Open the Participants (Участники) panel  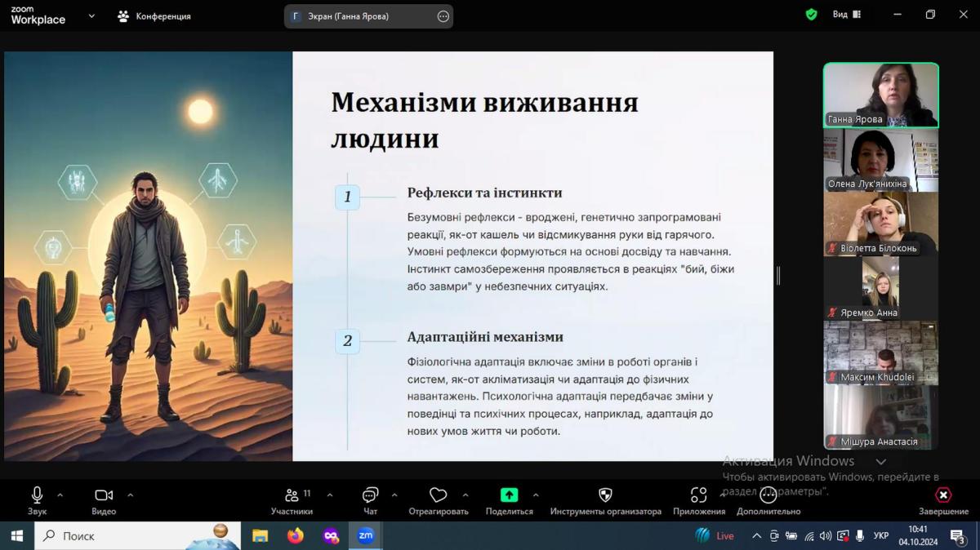[x=292, y=495]
